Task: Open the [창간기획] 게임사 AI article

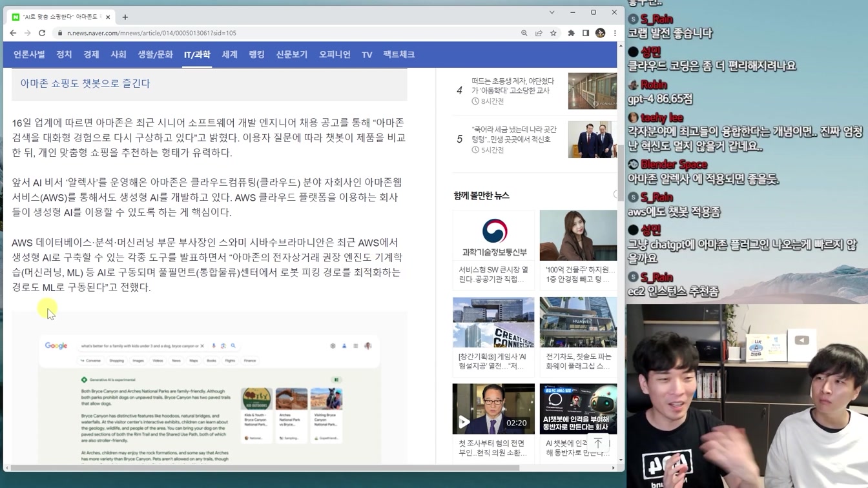Action: 493,361
